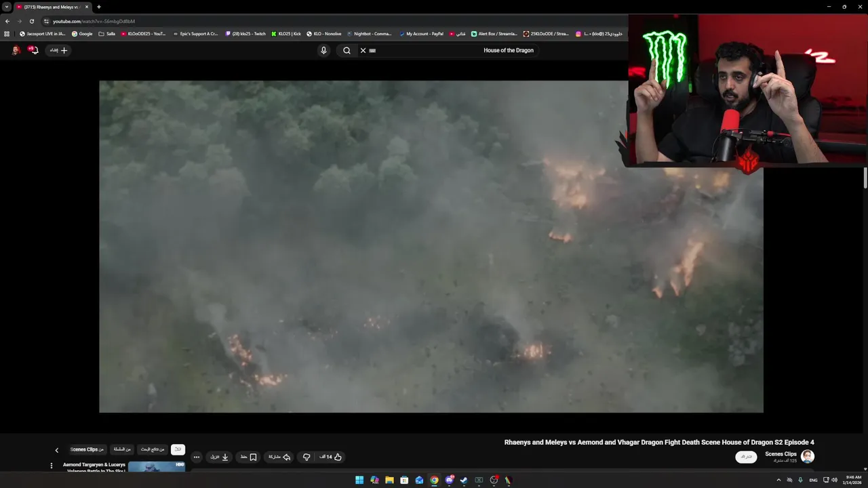Open the Salla bookmarks folder
Screen dimensions: 868x488
107,33
